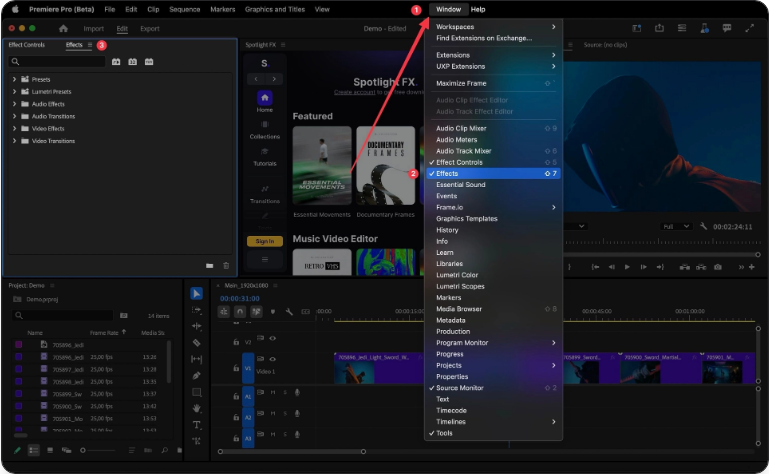Expand the Lumetri Presets folder
The image size is (769, 474).
[14, 91]
